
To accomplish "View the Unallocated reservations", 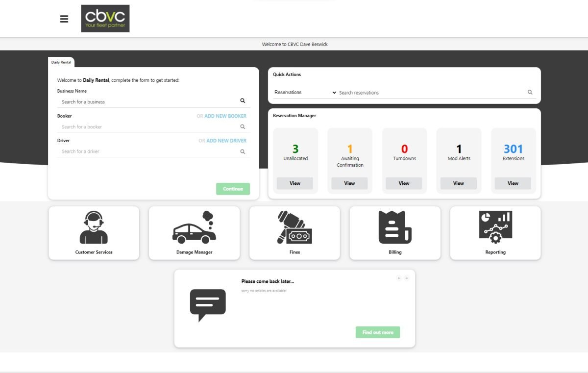I will pyautogui.click(x=295, y=183).
